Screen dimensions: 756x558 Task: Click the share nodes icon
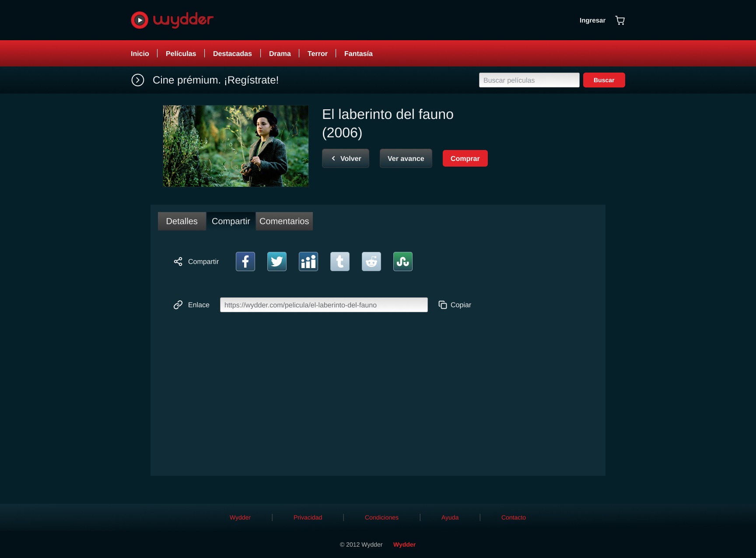point(178,262)
